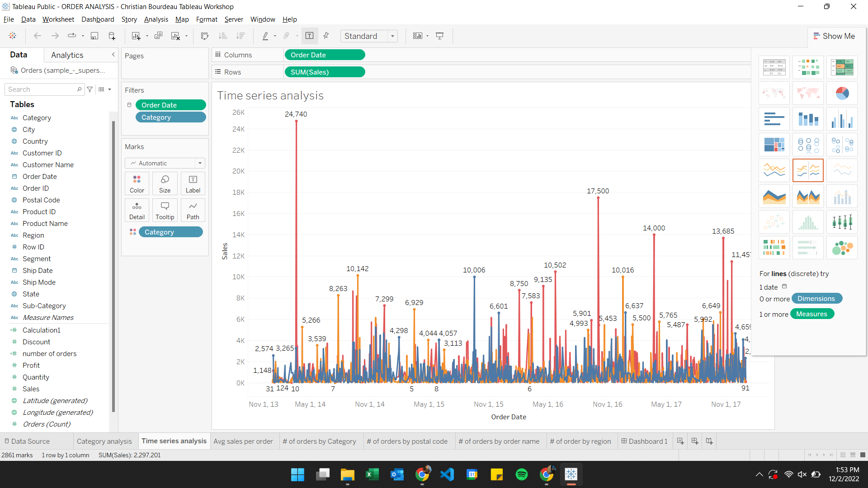868x488 pixels.
Task: Toggle Show Mark Labels in the toolbar
Action: (x=310, y=36)
